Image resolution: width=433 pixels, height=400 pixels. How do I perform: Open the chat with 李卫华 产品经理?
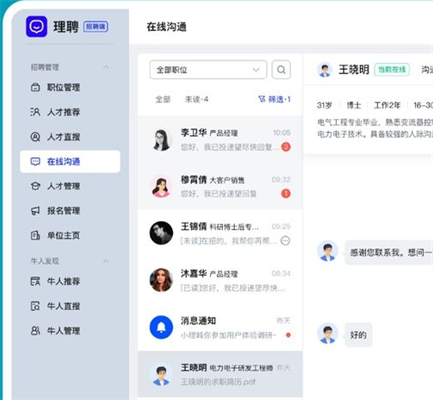(220, 140)
